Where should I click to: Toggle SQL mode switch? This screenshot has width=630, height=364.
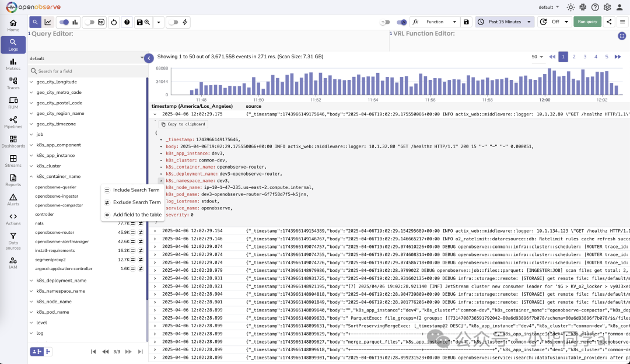tap(90, 22)
